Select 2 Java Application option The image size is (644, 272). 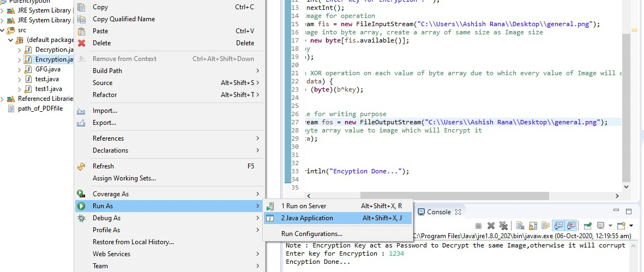tap(338, 218)
